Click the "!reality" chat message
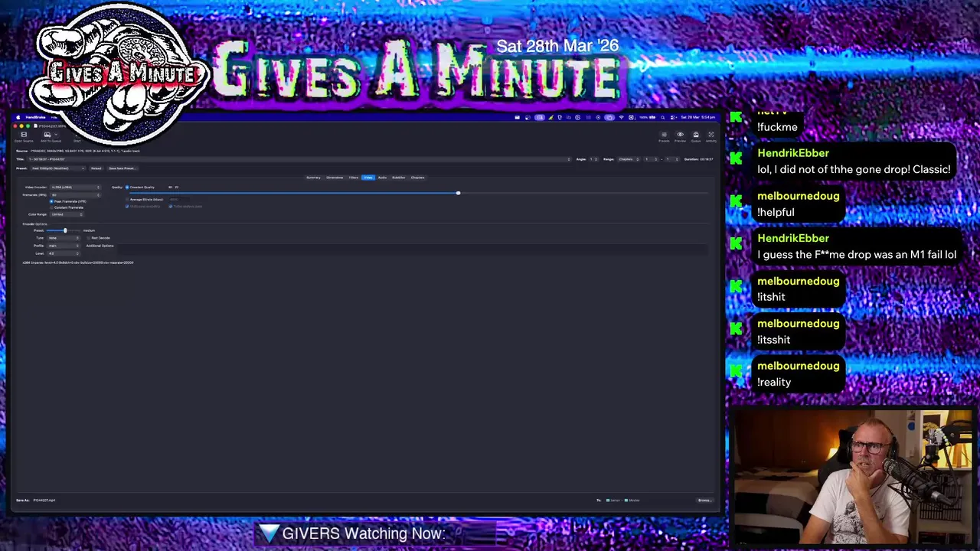 click(774, 383)
